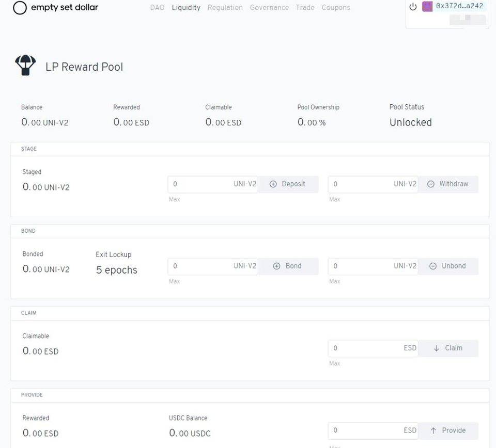The width and height of the screenshot is (496, 448).
Task: Click the power disconnect icon
Action: click(413, 7)
